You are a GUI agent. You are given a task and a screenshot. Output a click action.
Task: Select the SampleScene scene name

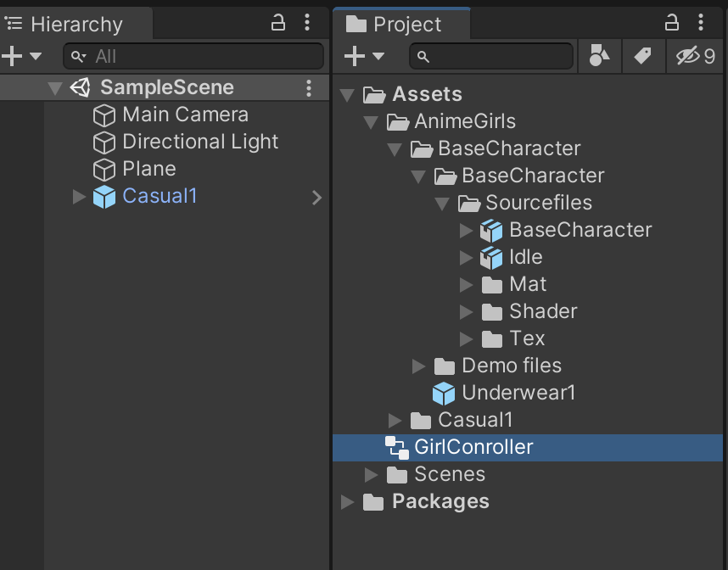coord(167,87)
